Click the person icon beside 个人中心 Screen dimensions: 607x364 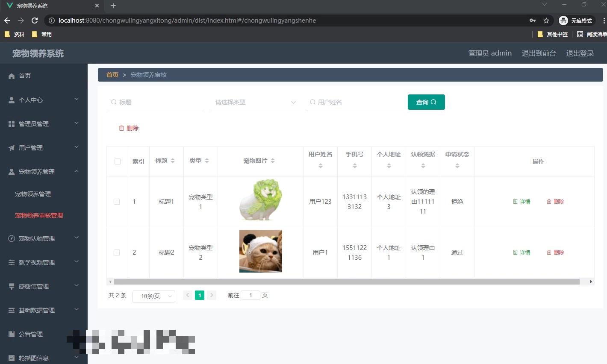point(12,100)
